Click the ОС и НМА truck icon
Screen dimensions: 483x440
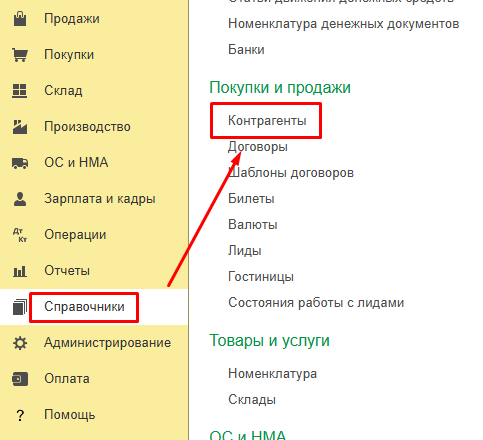pos(20,163)
